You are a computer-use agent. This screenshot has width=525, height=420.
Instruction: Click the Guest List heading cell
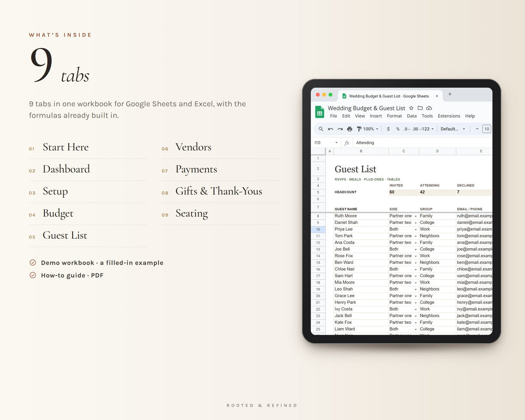361,169
